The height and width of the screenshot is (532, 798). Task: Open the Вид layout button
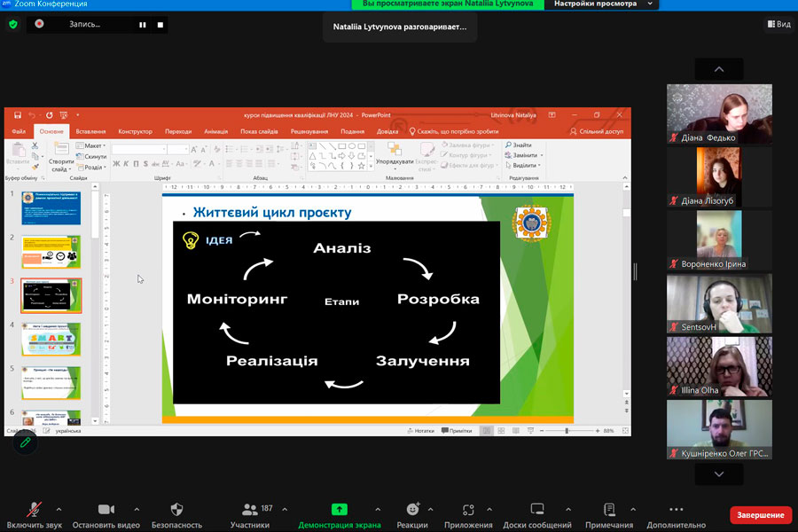(x=778, y=24)
